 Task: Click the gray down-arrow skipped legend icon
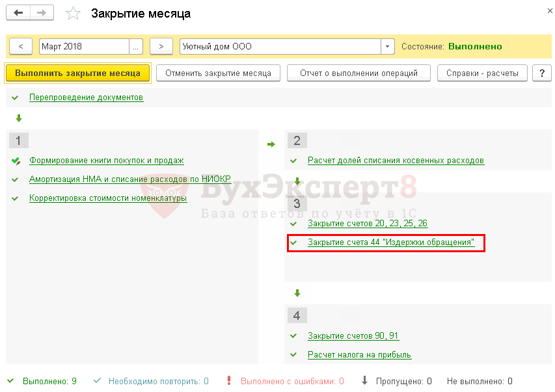coord(364,380)
